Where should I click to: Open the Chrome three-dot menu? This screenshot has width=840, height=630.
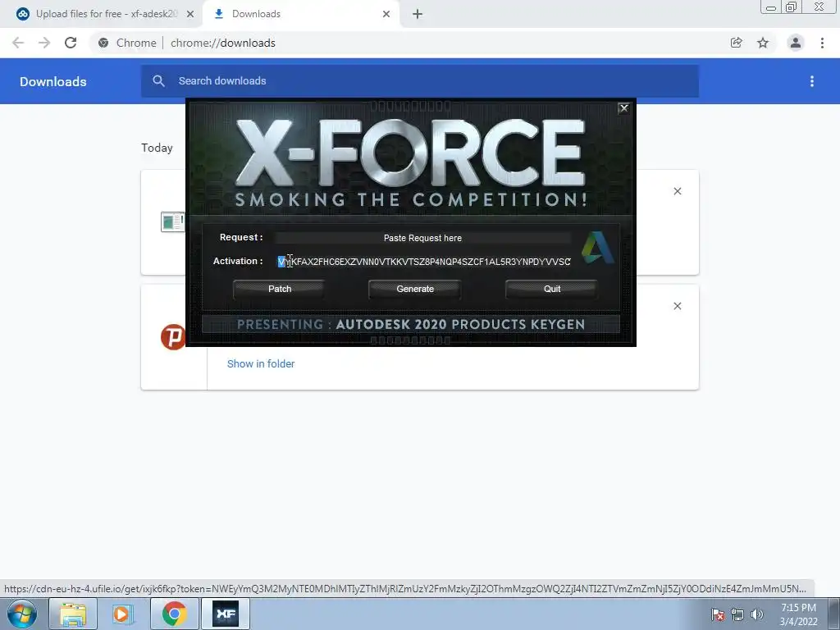click(x=822, y=43)
